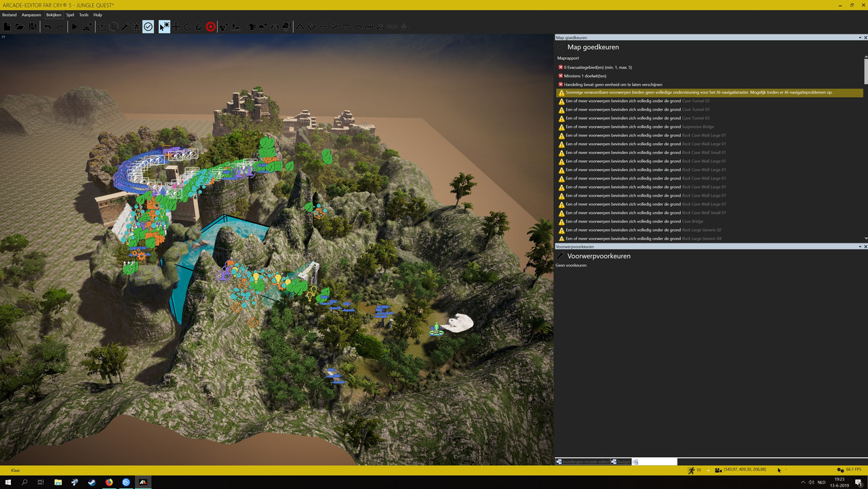
Task: Open a map using the folder icon
Action: click(x=20, y=26)
